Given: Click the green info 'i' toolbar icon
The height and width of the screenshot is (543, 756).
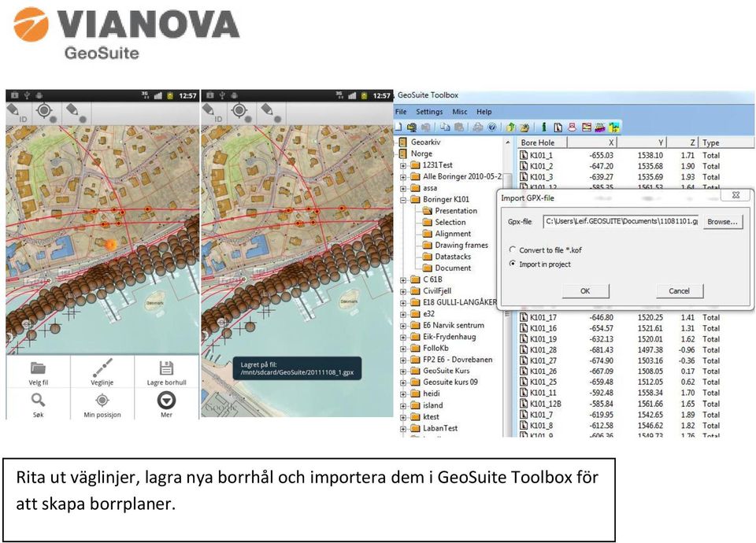Looking at the screenshot, I should (544, 127).
